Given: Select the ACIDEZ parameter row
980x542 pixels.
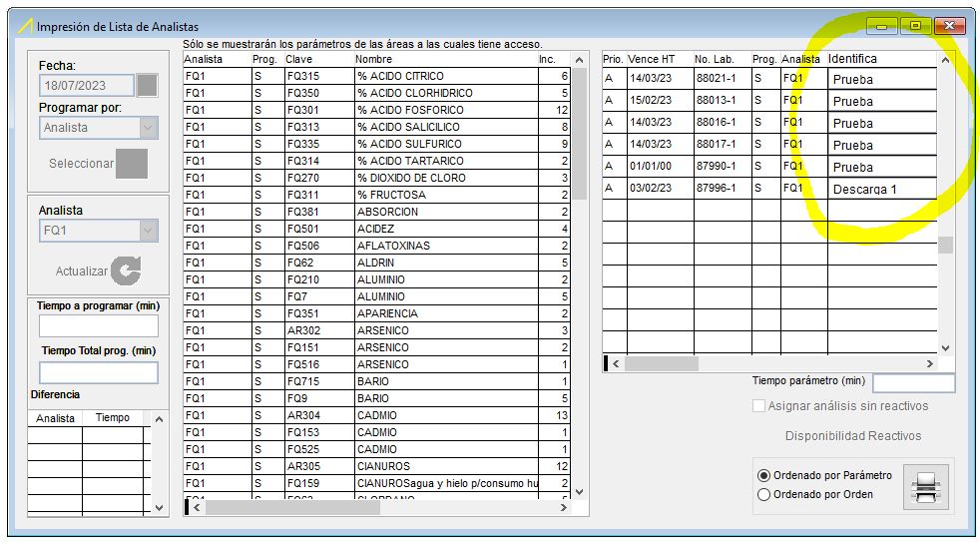Looking at the screenshot, I should [377, 229].
